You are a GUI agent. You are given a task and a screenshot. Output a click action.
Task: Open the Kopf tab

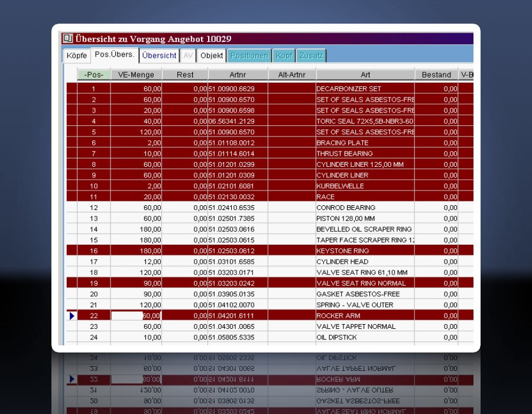pos(284,56)
